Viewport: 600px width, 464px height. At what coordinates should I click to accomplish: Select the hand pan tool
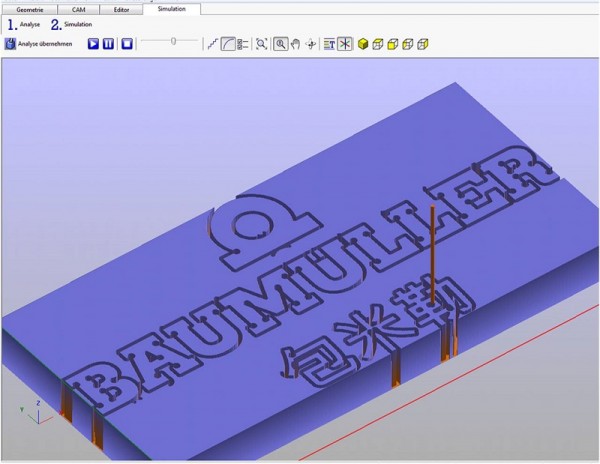click(295, 44)
